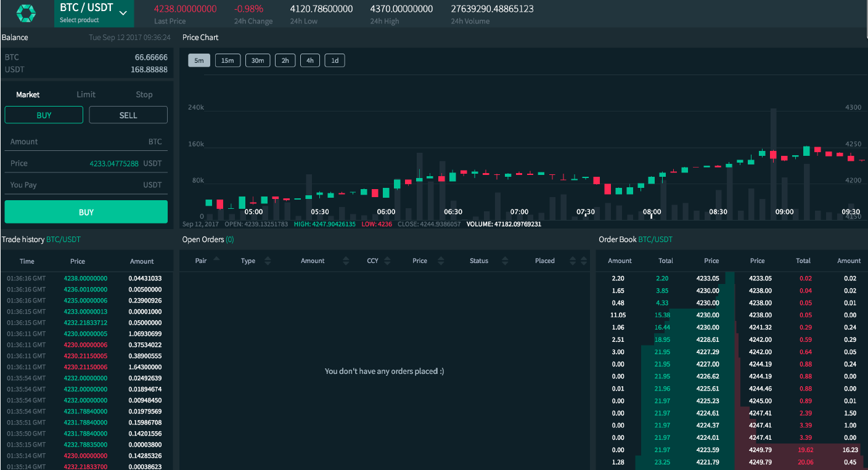Click bid price 4221.79 in order book
Image resolution: width=868 pixels, height=470 pixels.
click(x=708, y=462)
